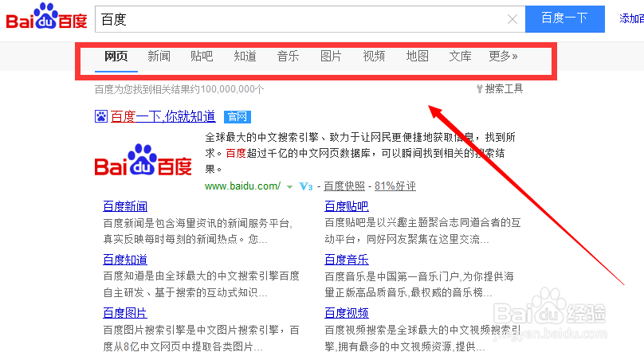Click the snippet beginning 百度知道是由全球最大
The height and width of the screenshot is (356, 644).
[201, 284]
